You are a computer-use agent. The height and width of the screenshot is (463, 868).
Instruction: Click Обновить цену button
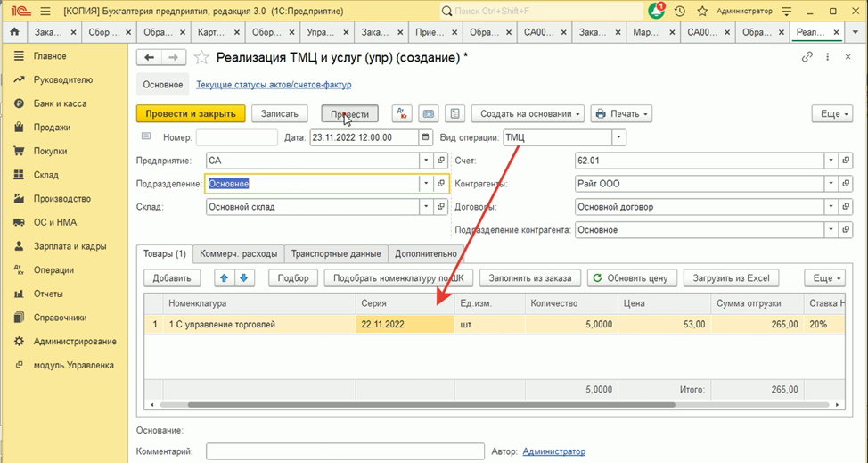[x=632, y=278]
